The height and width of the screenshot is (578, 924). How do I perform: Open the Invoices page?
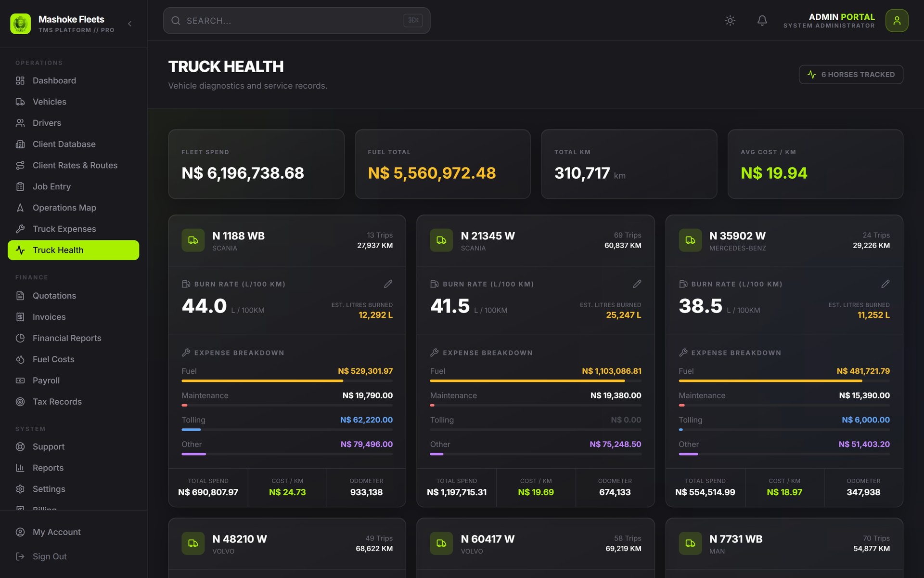(x=74, y=317)
